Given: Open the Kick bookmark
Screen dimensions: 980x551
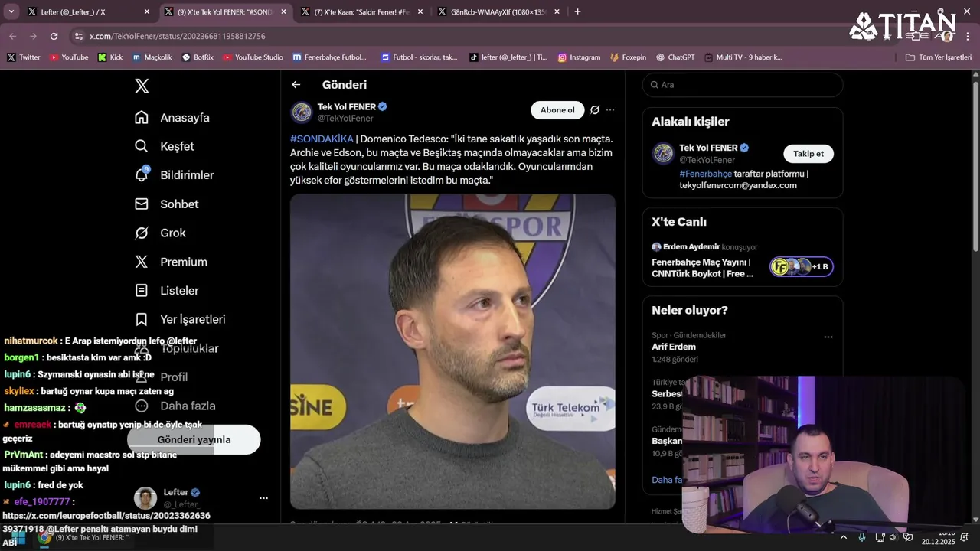Looking at the screenshot, I should 110,57.
